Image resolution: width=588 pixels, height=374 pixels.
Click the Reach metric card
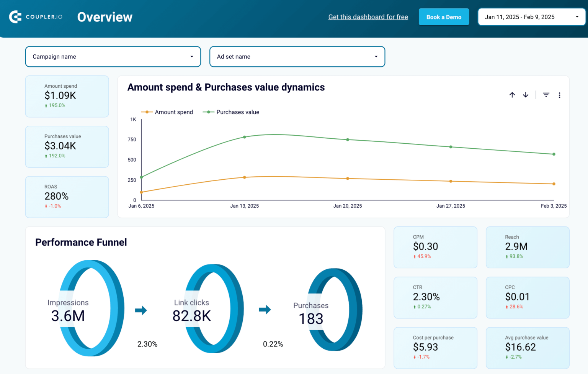pyautogui.click(x=527, y=247)
